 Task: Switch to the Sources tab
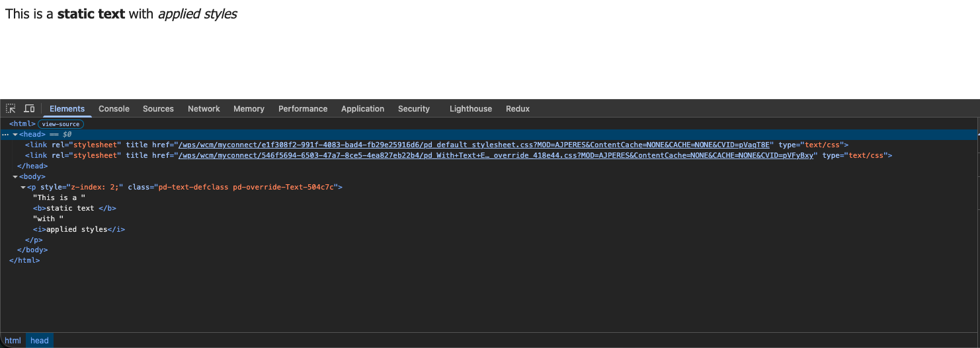click(x=158, y=108)
